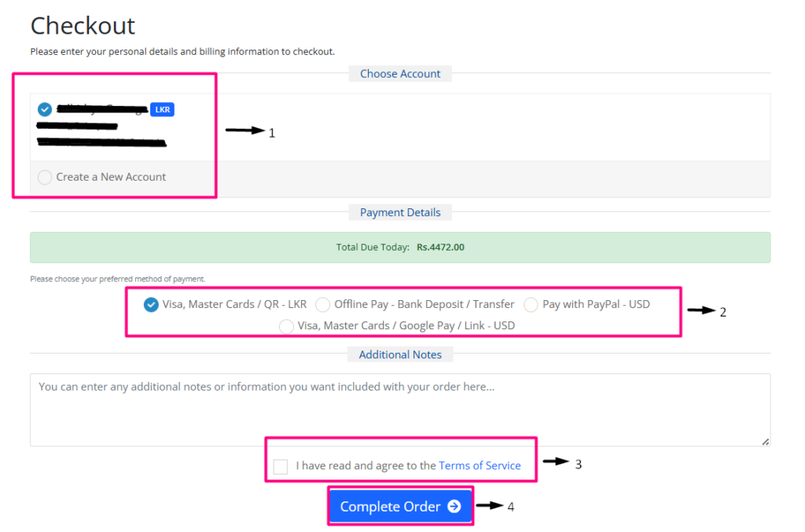This screenshot has width=805, height=532.
Task: Click the annotation arrow labeled 1
Action: (245, 130)
